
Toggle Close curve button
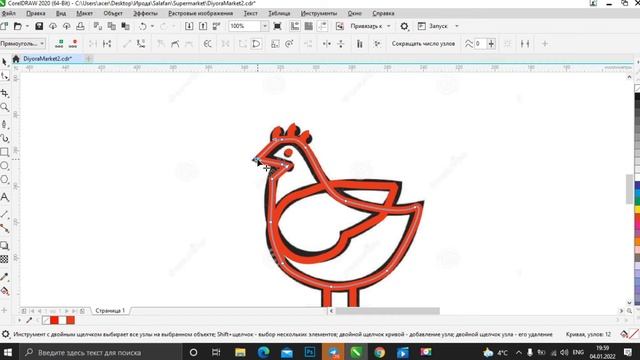(256, 44)
